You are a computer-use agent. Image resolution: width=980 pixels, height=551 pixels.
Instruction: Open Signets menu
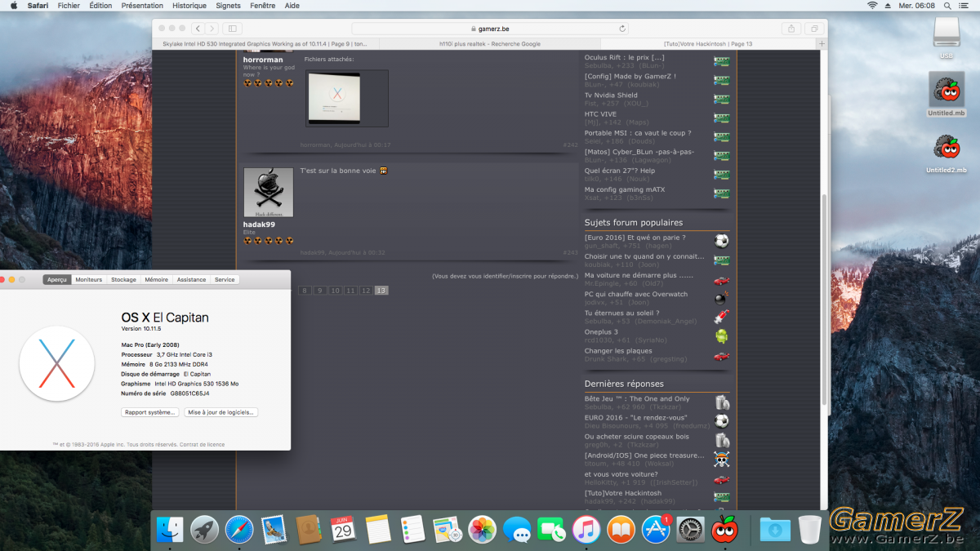(x=229, y=6)
